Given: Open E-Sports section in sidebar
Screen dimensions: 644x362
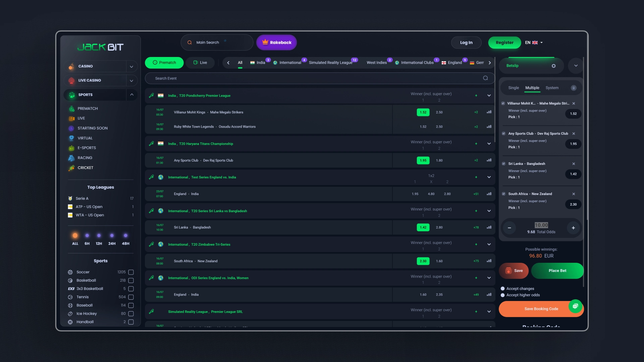Looking at the screenshot, I should click(x=87, y=148).
